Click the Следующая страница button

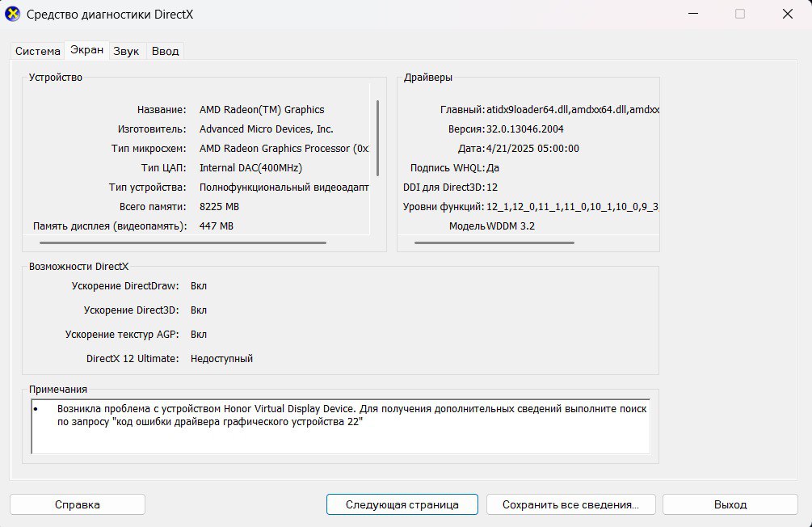[x=402, y=504]
